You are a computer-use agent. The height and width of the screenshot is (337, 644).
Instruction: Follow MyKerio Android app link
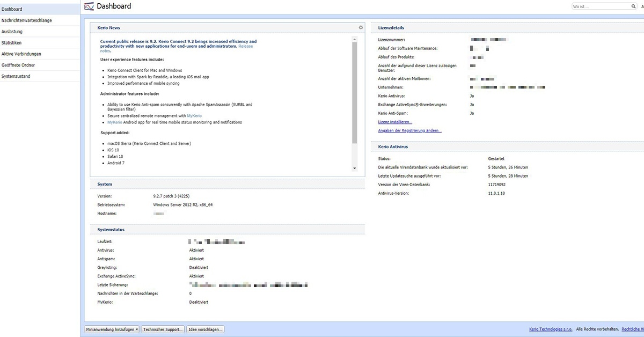[115, 122]
